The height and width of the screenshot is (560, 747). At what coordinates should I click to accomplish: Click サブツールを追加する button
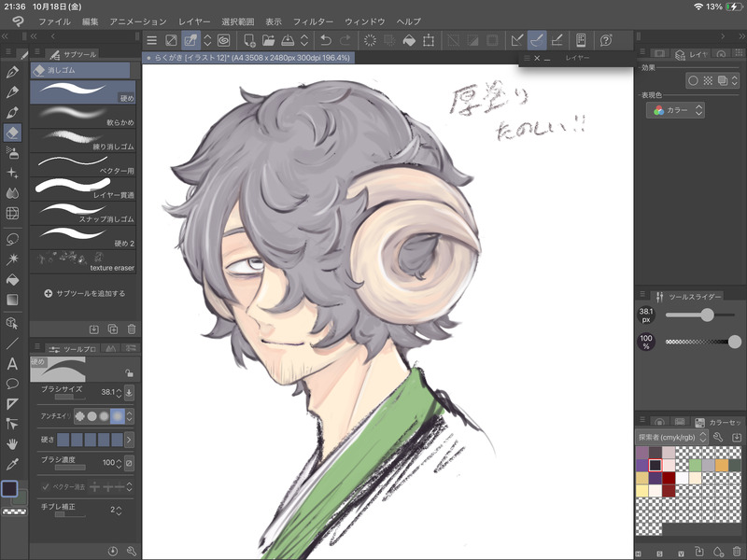pos(85,293)
